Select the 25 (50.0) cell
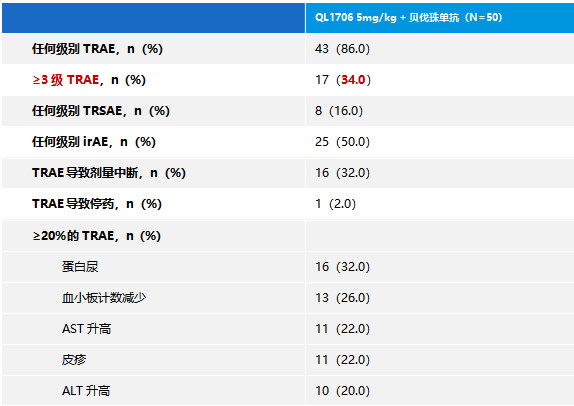Viewport: 574px width, 406px height. point(342,142)
